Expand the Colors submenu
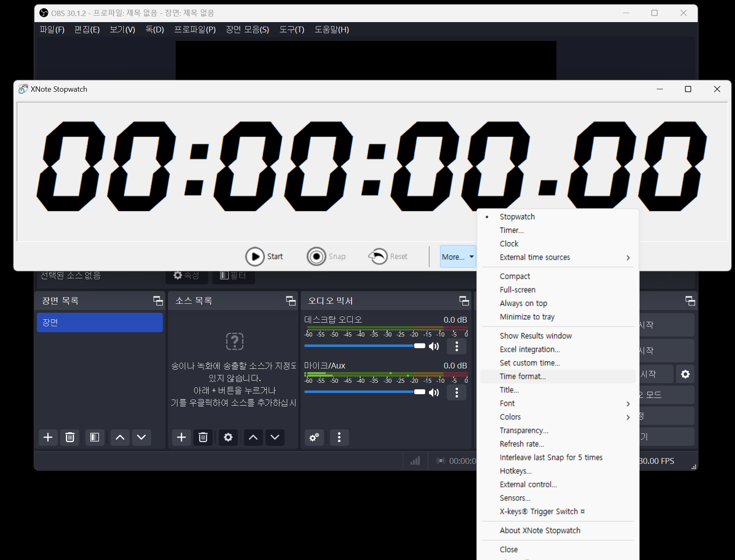Image resolution: width=735 pixels, height=560 pixels. tap(559, 417)
